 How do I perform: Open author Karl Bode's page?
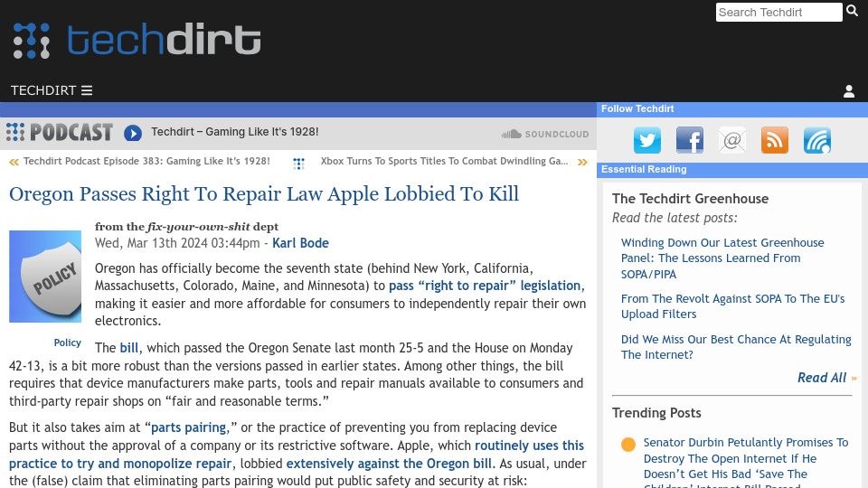tap(300, 243)
